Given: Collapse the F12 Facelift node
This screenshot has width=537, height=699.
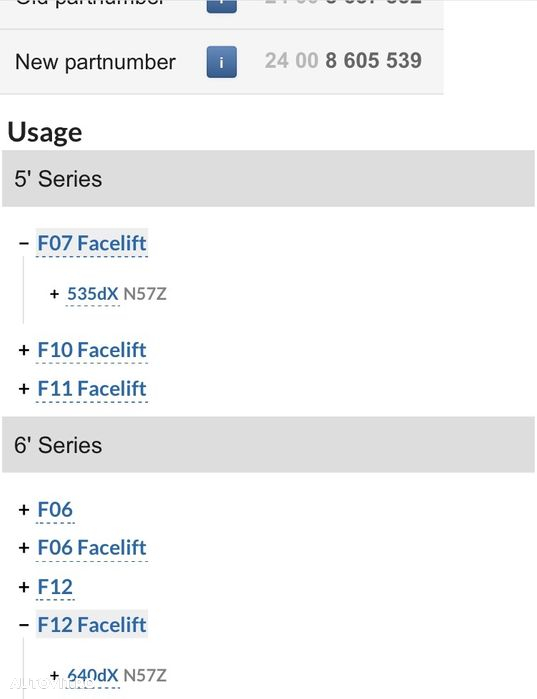Looking at the screenshot, I should pos(24,625).
